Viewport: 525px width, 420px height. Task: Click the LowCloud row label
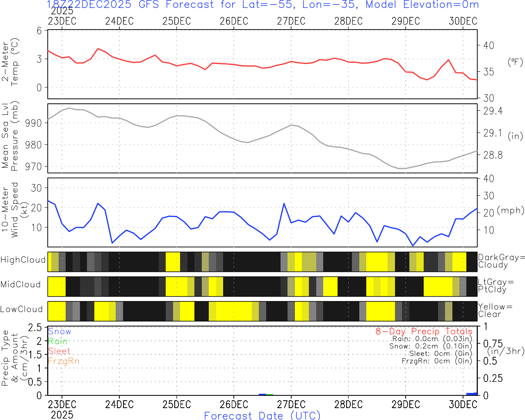21,310
